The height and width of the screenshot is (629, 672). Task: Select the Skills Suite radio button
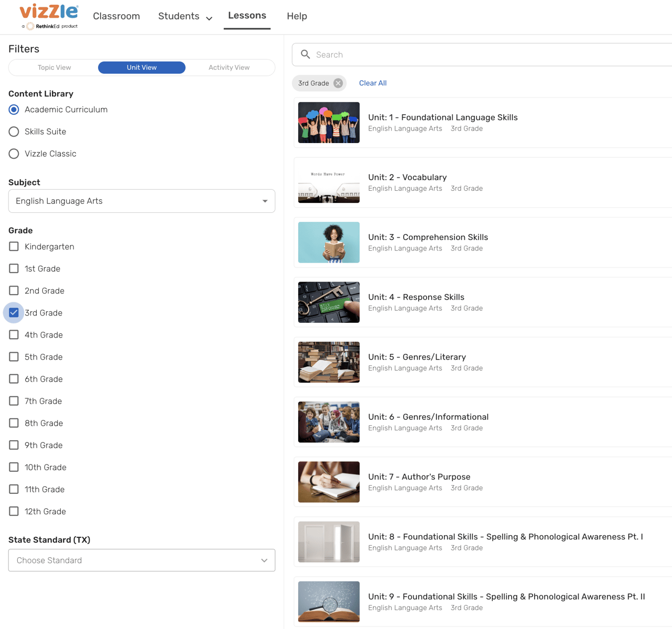pos(14,132)
